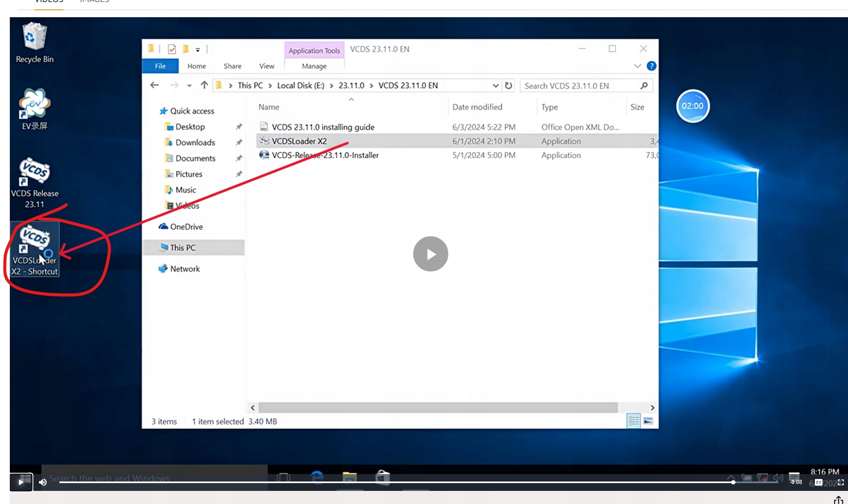Refresh the folder with the refresh icon
Image resolution: width=848 pixels, height=504 pixels.
pyautogui.click(x=508, y=86)
